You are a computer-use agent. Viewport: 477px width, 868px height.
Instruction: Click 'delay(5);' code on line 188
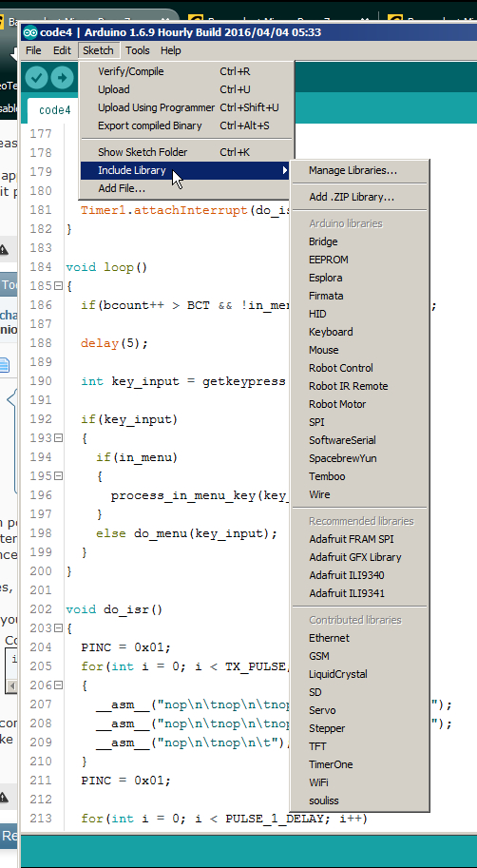point(115,344)
